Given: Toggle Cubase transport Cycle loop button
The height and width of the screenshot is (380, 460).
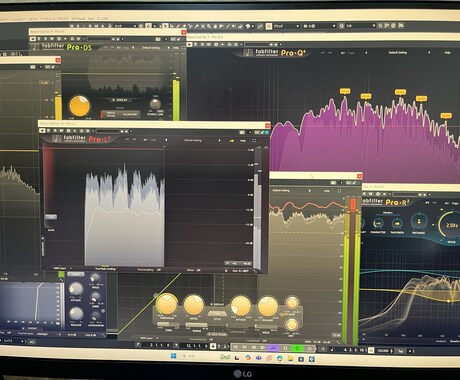Looking at the screenshot, I should click(274, 348).
